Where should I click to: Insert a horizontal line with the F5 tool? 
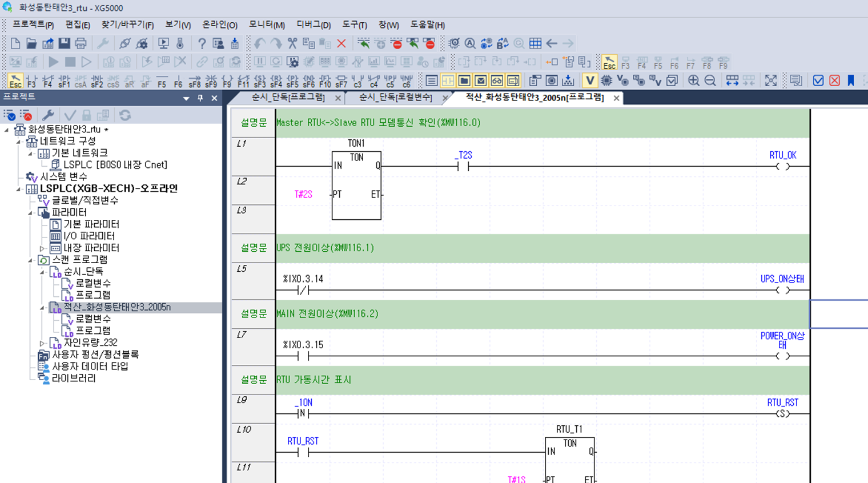pyautogui.click(x=162, y=80)
